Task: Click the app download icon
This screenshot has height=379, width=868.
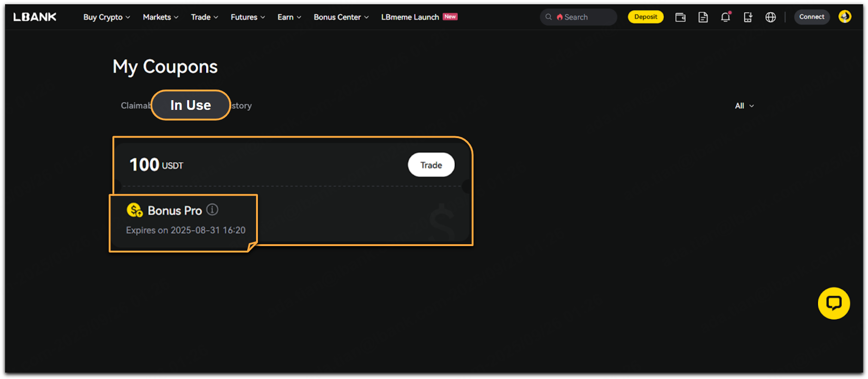Action: [x=747, y=17]
